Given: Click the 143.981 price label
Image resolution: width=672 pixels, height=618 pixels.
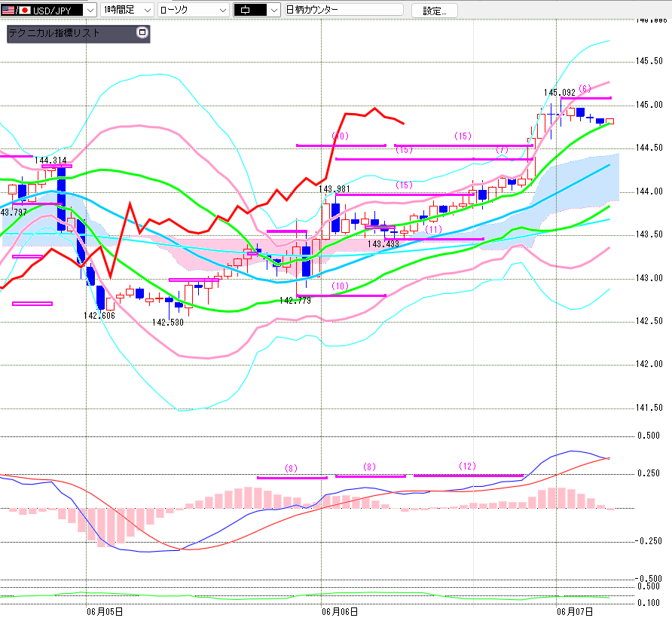Looking at the screenshot, I should (x=334, y=189).
